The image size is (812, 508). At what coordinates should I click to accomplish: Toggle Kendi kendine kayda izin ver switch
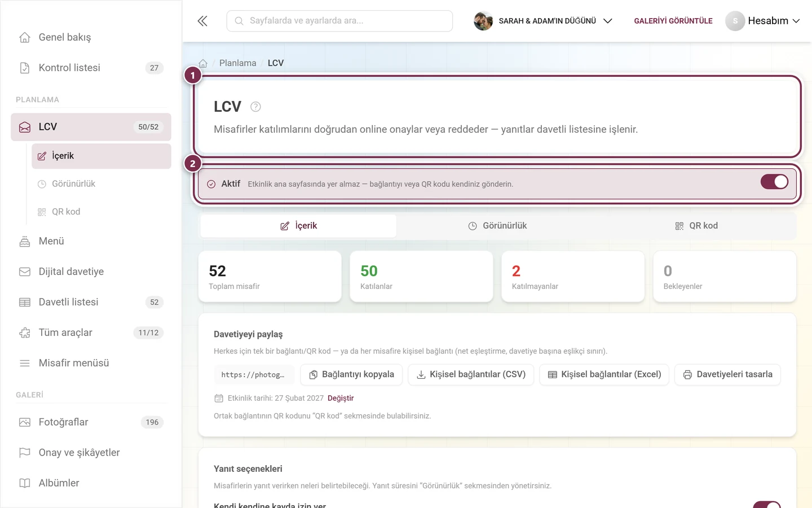(x=767, y=505)
